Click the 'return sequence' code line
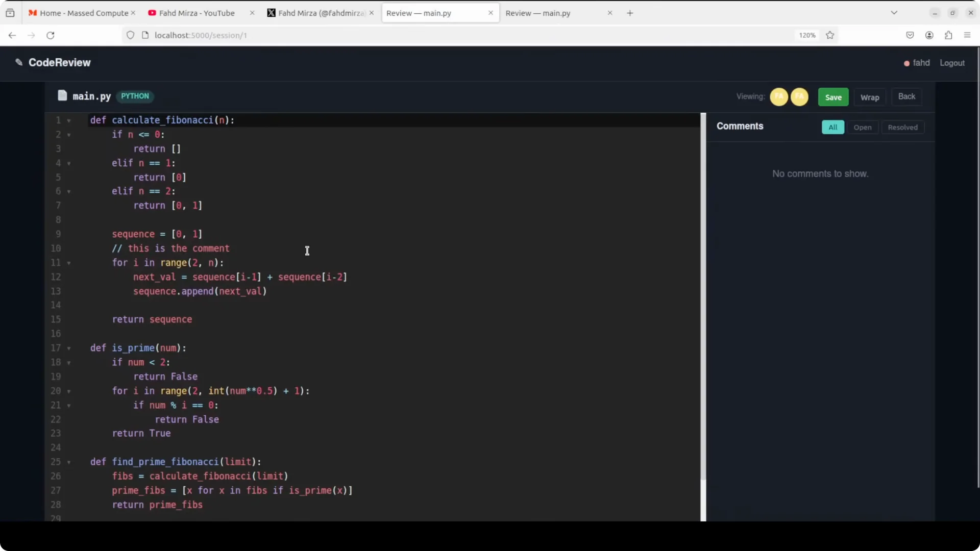 coord(152,319)
